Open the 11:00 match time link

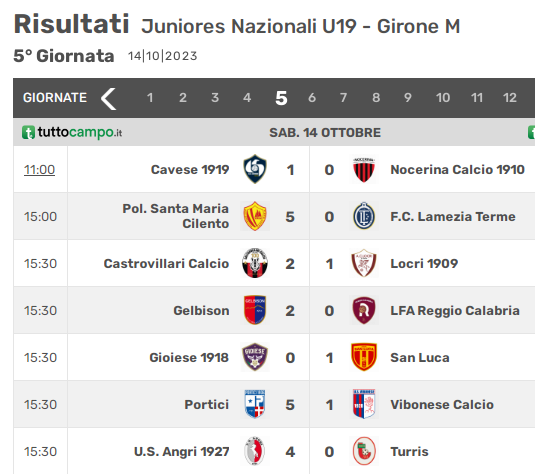point(39,170)
